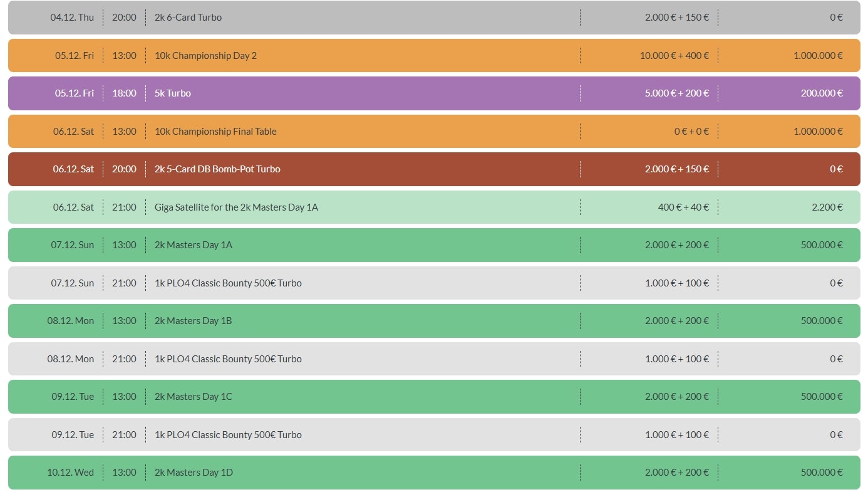Open the purple 5k Turbo tournament
Image resolution: width=868 pixels, height=492 pixels.
coord(173,93)
